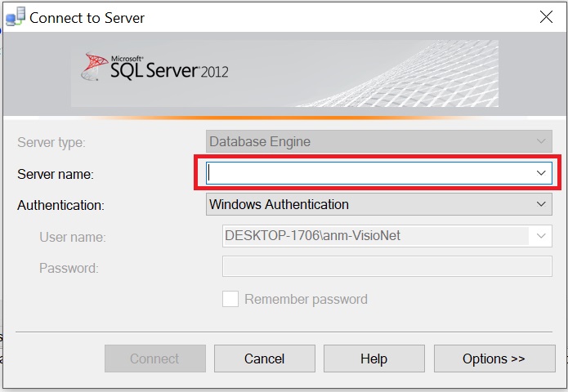This screenshot has width=568, height=392.
Task: Open the User name dropdown arrow
Action: [x=541, y=236]
